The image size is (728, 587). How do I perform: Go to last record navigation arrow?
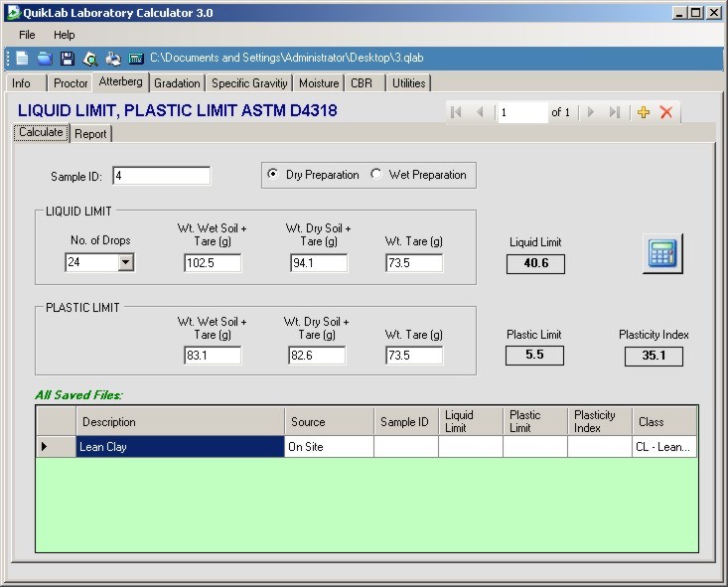pyautogui.click(x=614, y=112)
